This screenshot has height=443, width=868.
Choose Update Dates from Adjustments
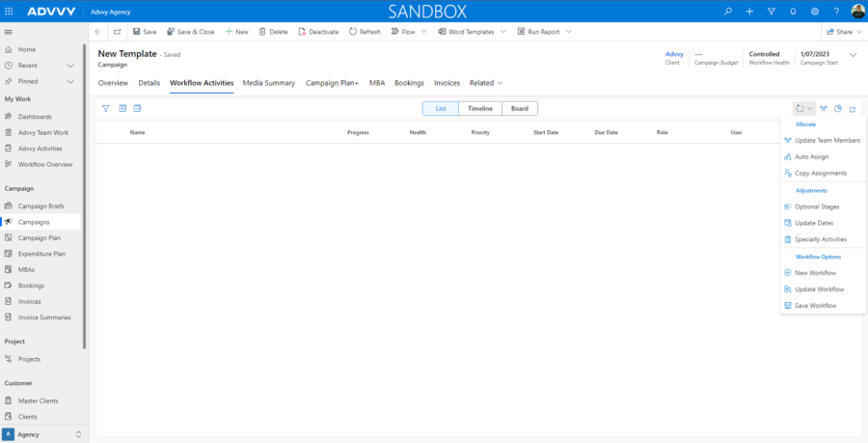click(813, 223)
